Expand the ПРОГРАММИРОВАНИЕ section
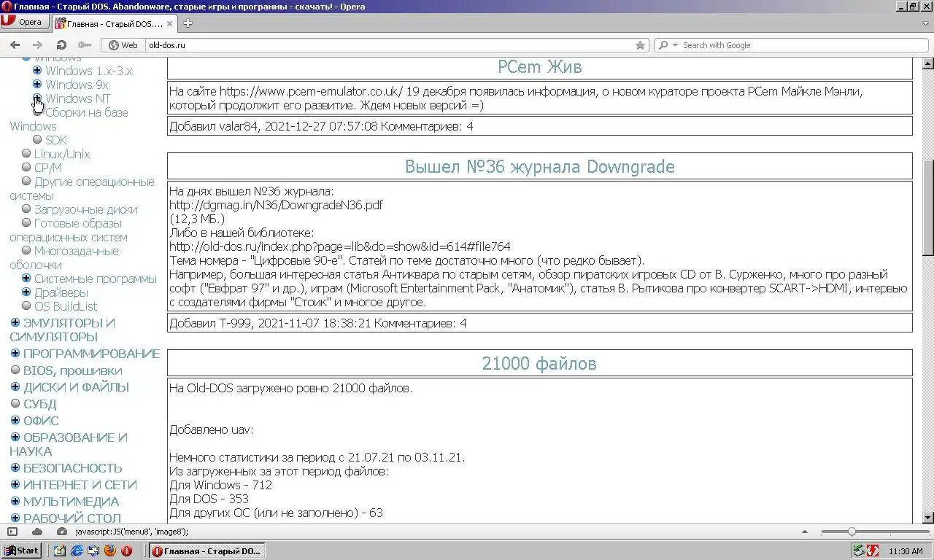This screenshot has height=560, width=934. tap(15, 353)
